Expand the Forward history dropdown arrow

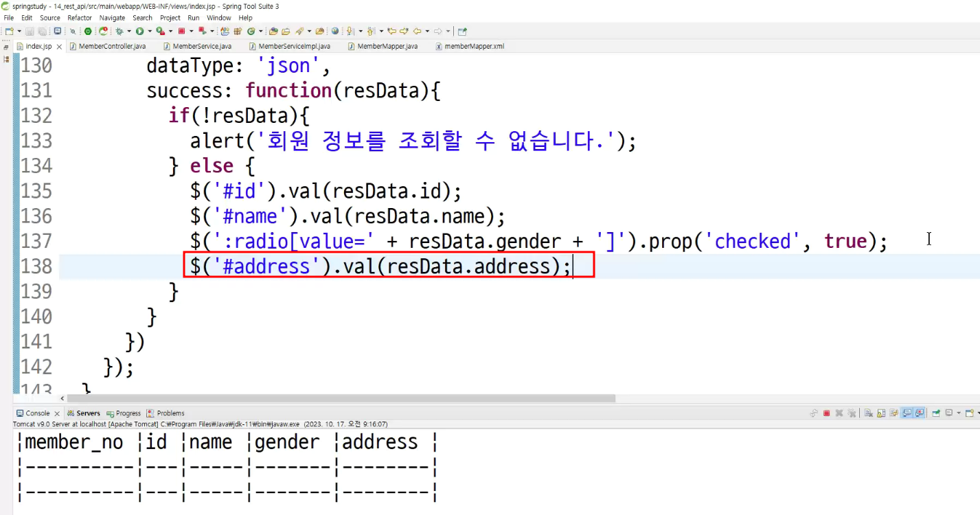coord(448,31)
